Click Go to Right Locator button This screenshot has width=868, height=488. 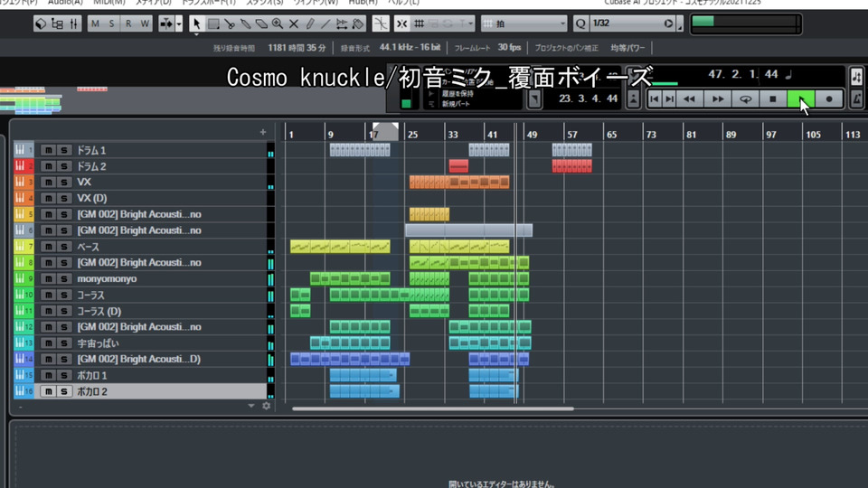[x=669, y=99]
